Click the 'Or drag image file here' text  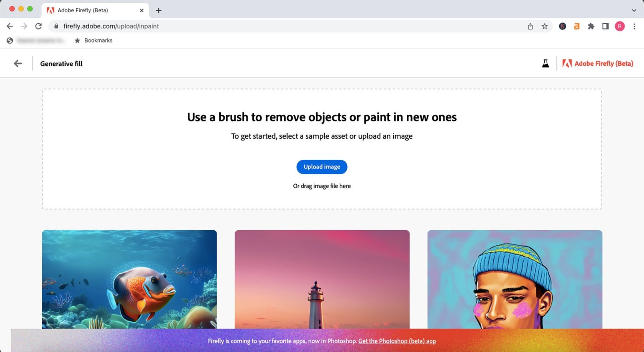point(322,186)
